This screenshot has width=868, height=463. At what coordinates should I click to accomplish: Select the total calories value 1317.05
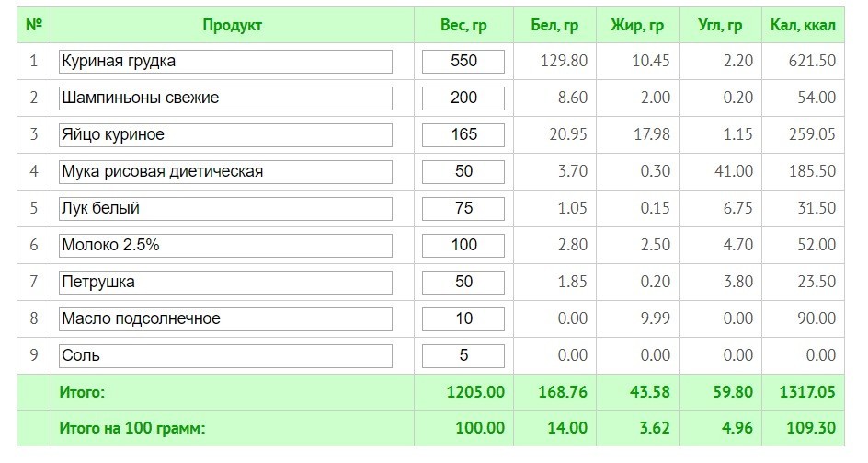[x=807, y=392]
